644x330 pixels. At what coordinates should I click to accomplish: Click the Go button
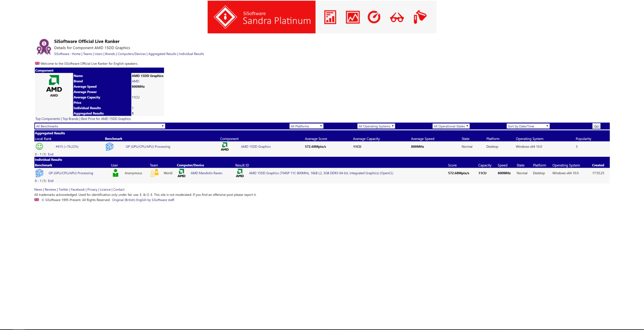(x=596, y=126)
